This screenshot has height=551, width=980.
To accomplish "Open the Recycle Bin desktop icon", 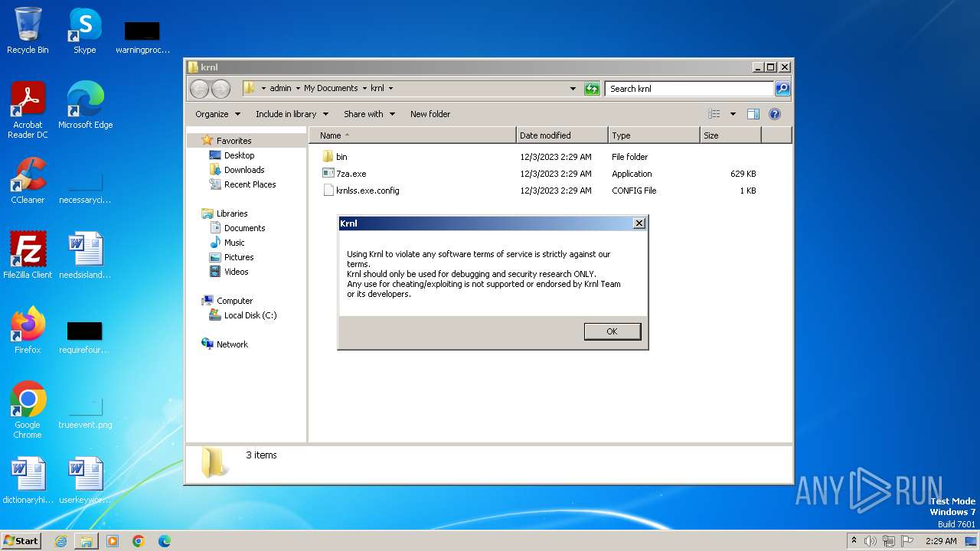I will point(28,31).
